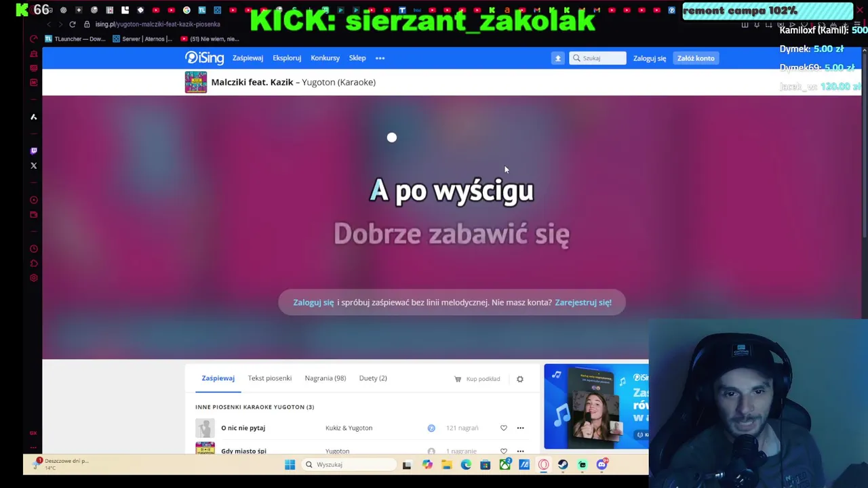Click the 121 nagrań count text
Image resolution: width=868 pixels, height=488 pixels.
(x=462, y=428)
